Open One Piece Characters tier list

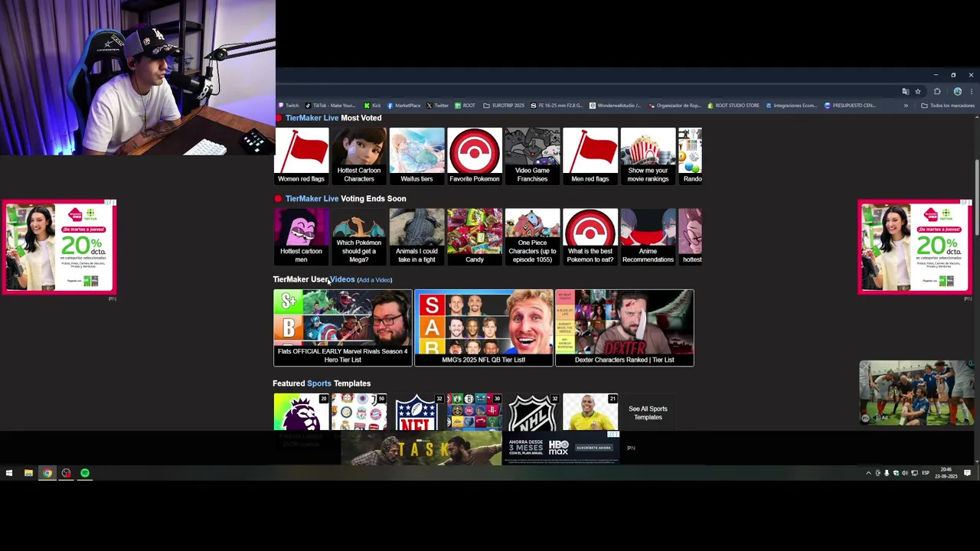click(x=532, y=236)
